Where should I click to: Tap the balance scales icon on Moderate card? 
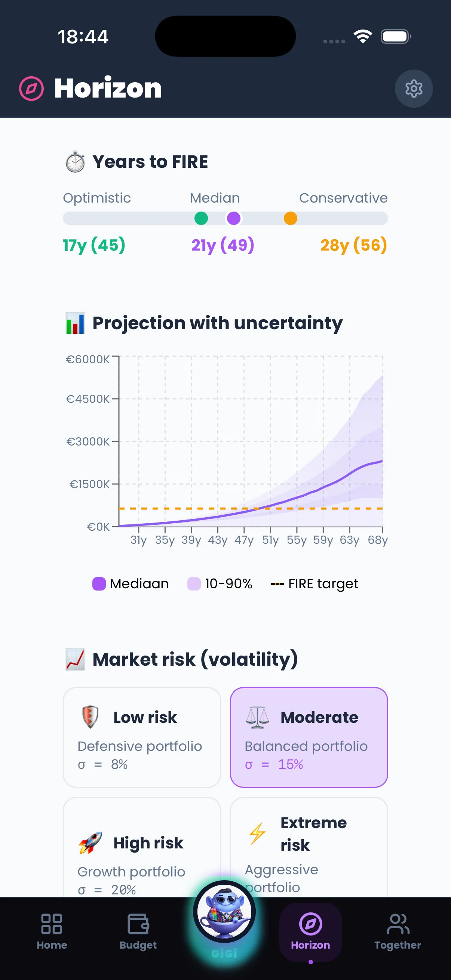click(257, 717)
